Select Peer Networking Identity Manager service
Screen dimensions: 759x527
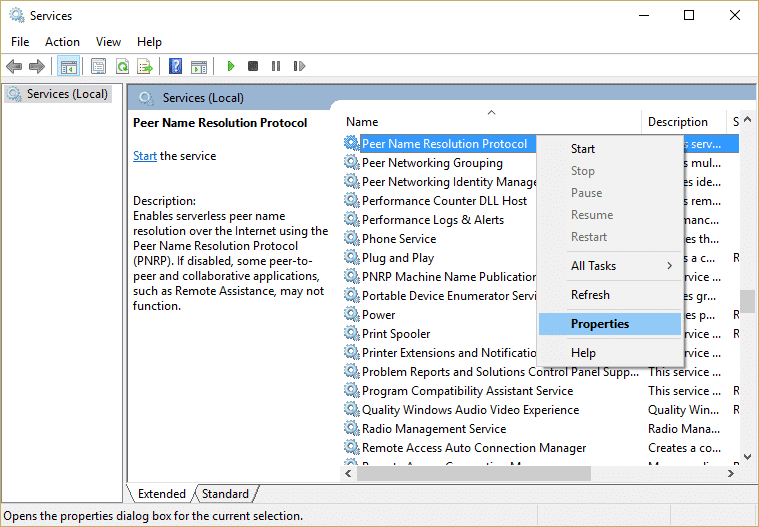coord(449,182)
